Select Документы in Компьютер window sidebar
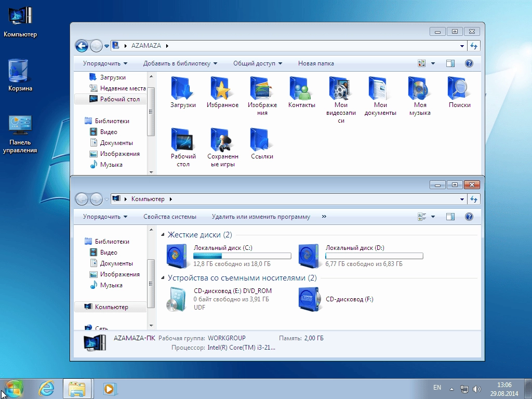This screenshot has width=532, height=399. point(111,263)
